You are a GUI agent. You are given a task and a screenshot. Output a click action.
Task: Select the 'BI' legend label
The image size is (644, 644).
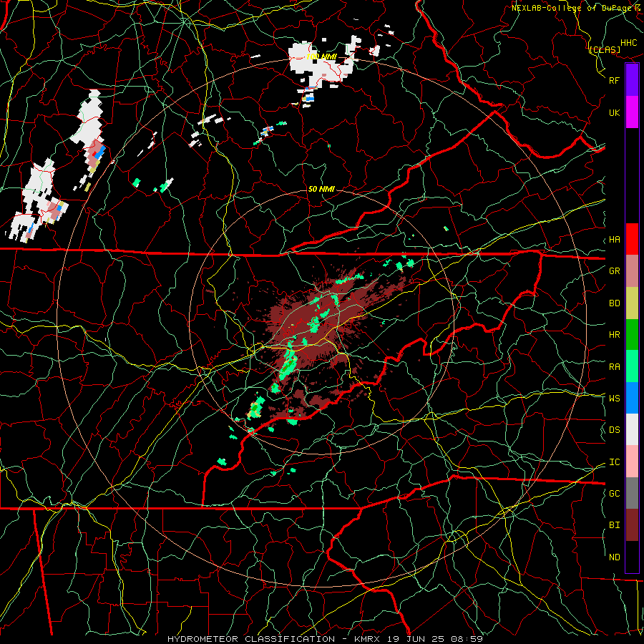coord(614,525)
